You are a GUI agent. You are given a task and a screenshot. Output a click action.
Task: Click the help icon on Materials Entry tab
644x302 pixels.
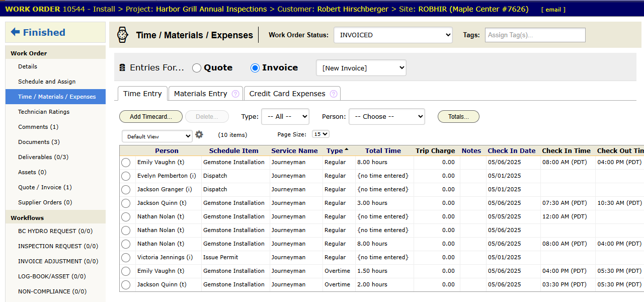[235, 94]
